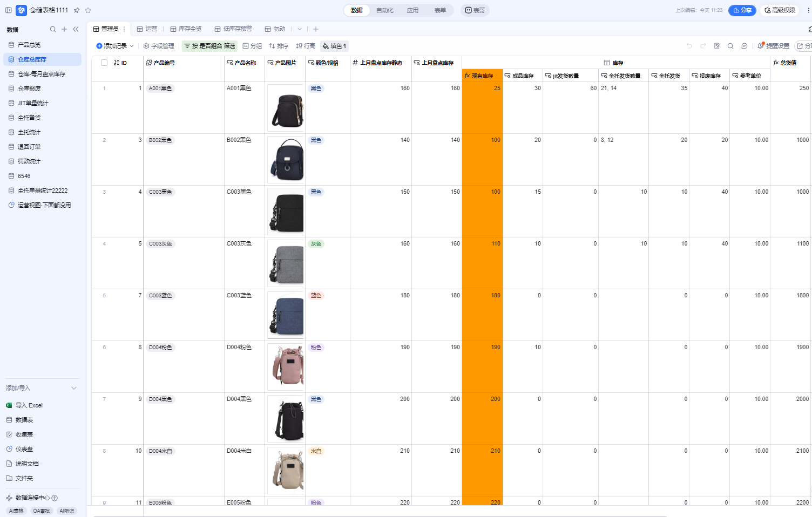812x517 pixels.
Task: Switch to the 表单 tab
Action: pos(441,10)
